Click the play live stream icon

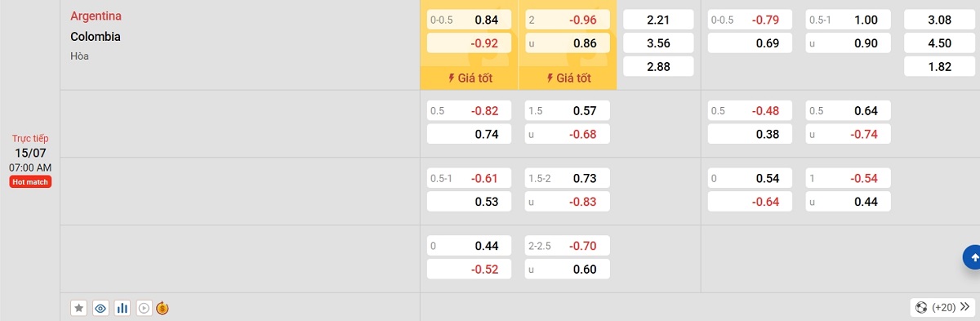[x=144, y=308]
